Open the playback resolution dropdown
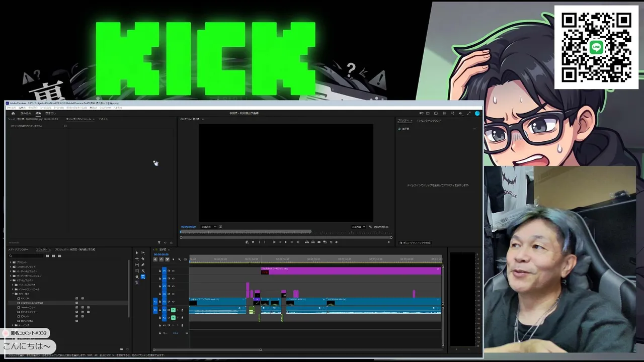 click(x=358, y=227)
